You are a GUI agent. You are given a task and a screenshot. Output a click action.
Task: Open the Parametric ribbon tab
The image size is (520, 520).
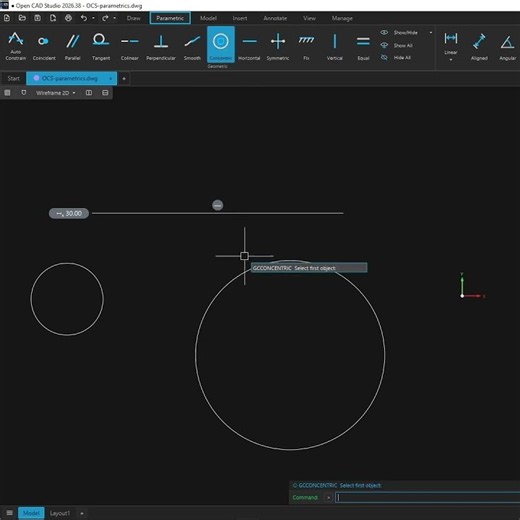[170, 18]
